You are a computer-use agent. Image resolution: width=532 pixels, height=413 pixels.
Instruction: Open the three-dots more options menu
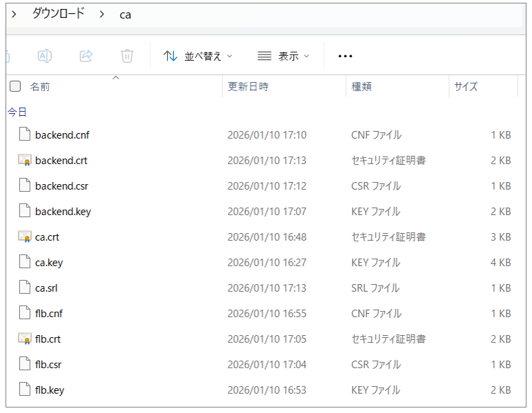[345, 56]
